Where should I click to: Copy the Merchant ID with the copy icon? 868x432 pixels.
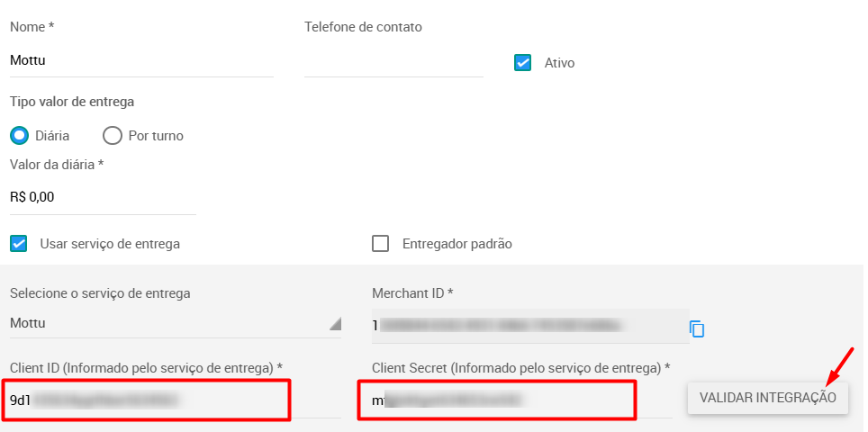pos(697,328)
